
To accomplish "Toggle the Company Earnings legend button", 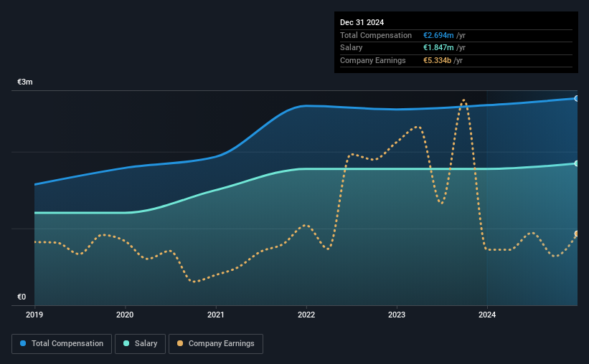I will (216, 344).
